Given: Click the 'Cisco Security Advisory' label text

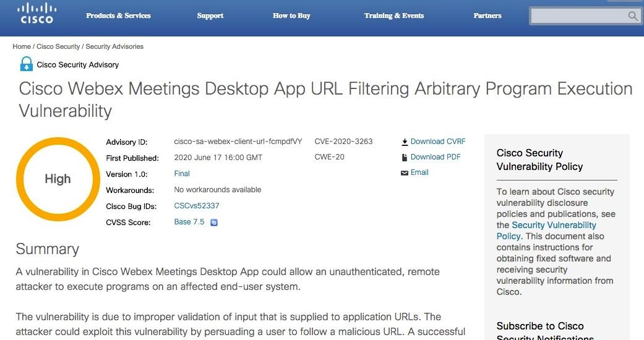Looking at the screenshot, I should click(77, 64).
